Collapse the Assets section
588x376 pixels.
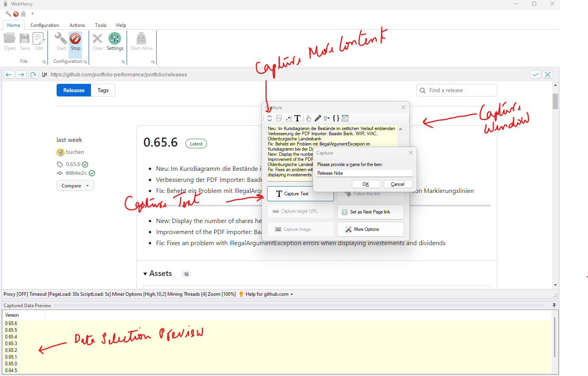[x=145, y=274]
